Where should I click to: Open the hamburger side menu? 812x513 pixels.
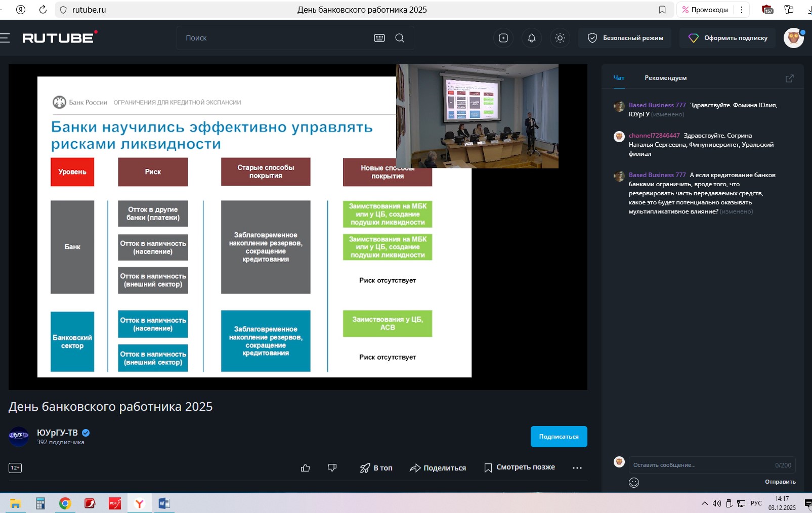(x=5, y=38)
